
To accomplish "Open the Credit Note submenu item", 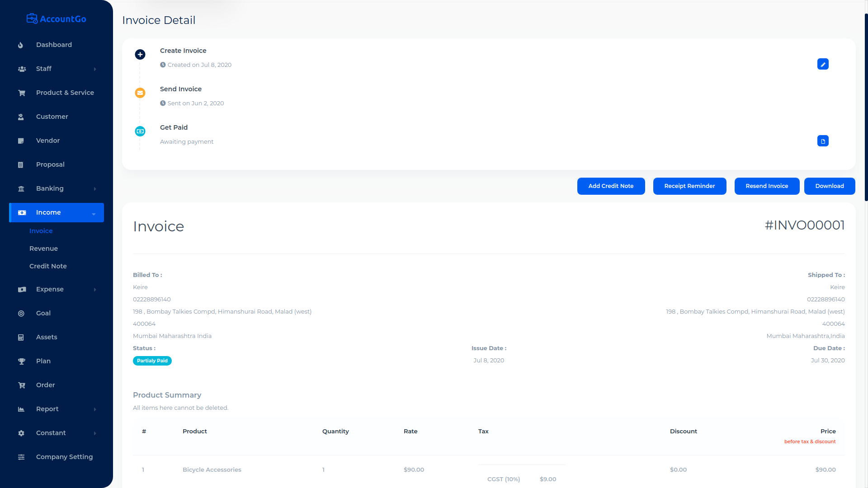I will click(x=48, y=266).
